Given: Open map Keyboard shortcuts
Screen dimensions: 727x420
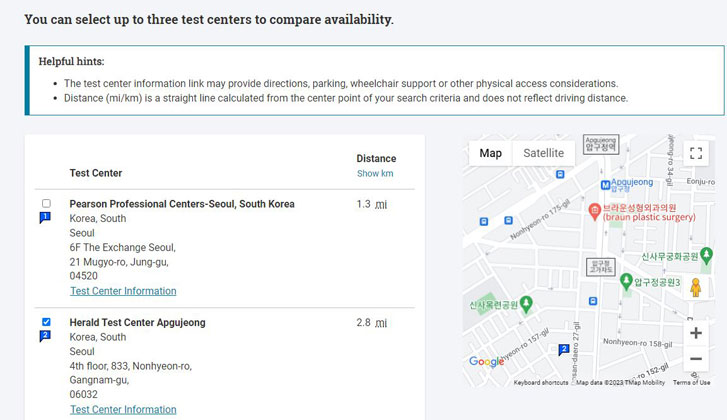Looking at the screenshot, I should pyautogui.click(x=541, y=382).
